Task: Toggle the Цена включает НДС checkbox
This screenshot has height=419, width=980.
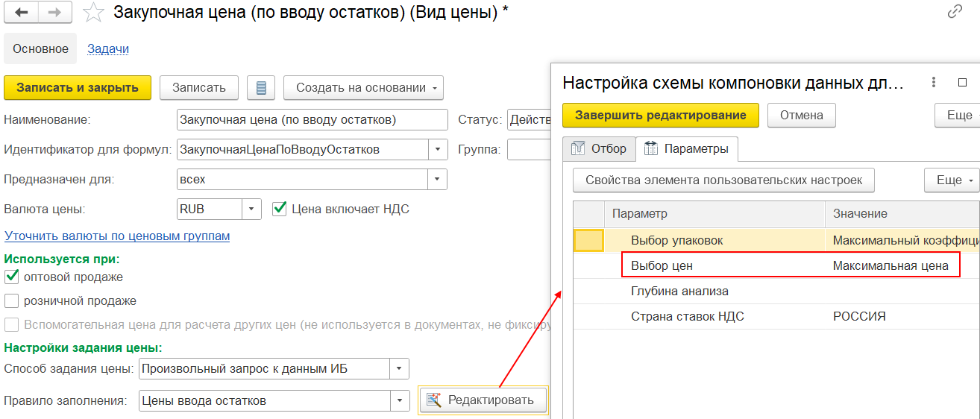Action: (280, 209)
